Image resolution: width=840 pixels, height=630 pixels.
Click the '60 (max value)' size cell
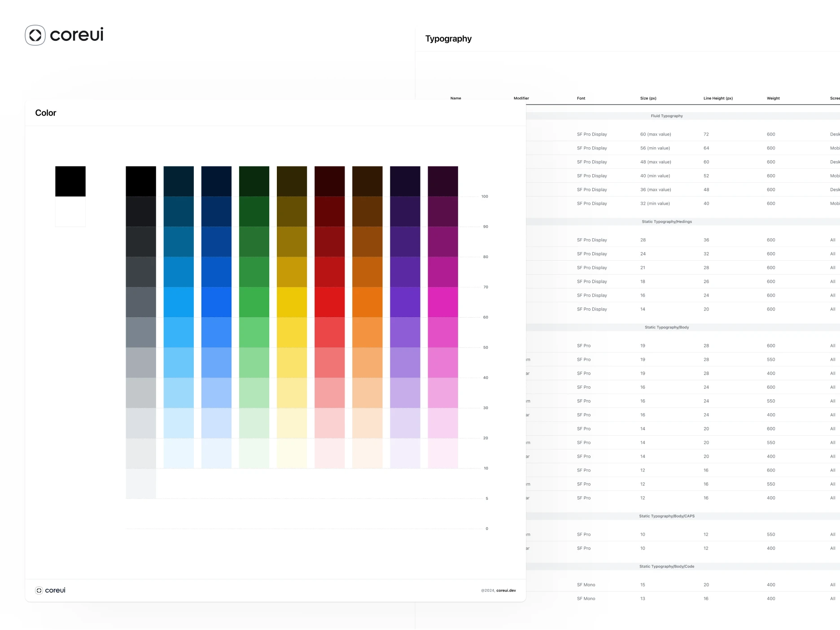click(656, 134)
